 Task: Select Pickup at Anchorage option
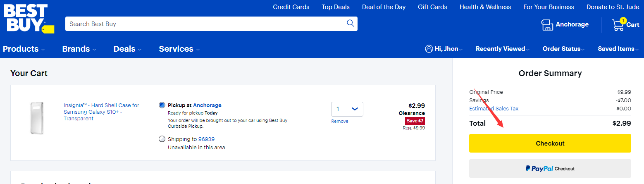(x=162, y=105)
